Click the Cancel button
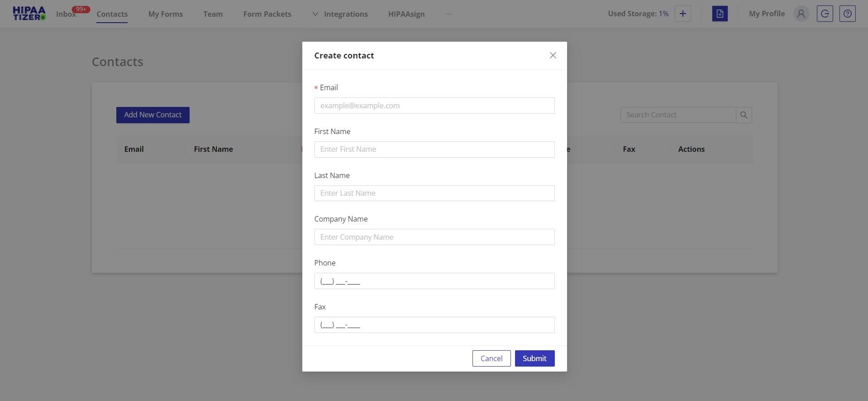This screenshot has height=401, width=868. click(x=491, y=358)
